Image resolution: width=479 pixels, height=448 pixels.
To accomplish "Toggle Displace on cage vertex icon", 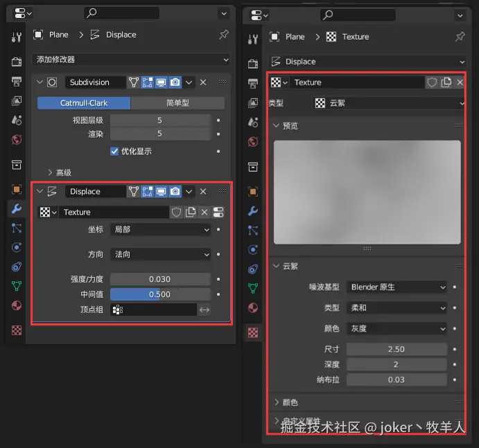I will point(134,191).
